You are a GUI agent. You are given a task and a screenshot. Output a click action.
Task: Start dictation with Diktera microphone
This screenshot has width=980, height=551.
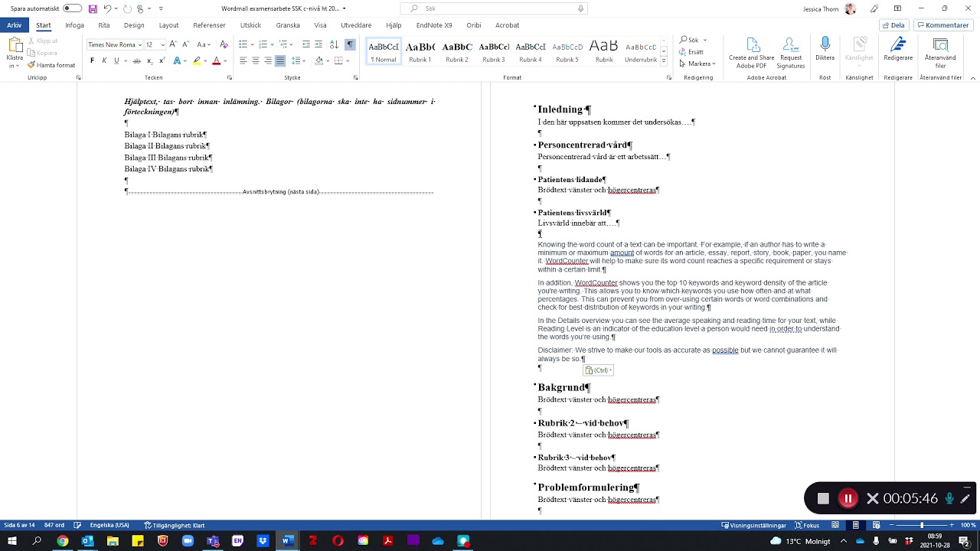click(x=825, y=50)
